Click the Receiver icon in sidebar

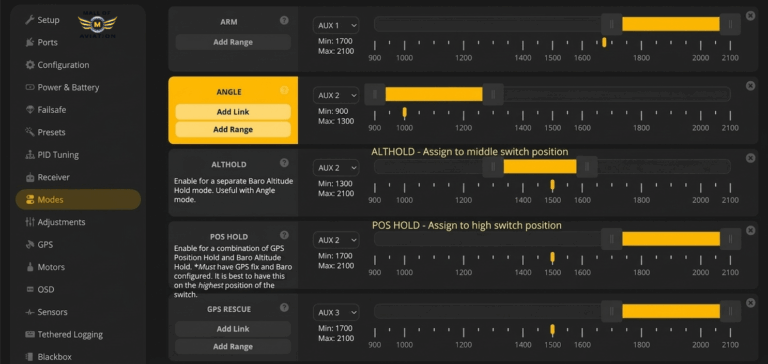[30, 177]
